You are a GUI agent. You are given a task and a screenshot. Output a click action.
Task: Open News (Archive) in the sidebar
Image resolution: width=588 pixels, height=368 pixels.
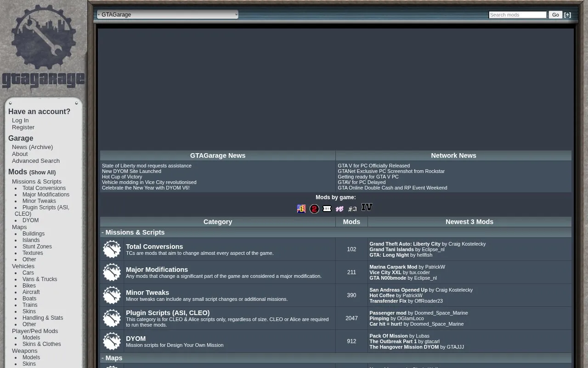coord(32,147)
